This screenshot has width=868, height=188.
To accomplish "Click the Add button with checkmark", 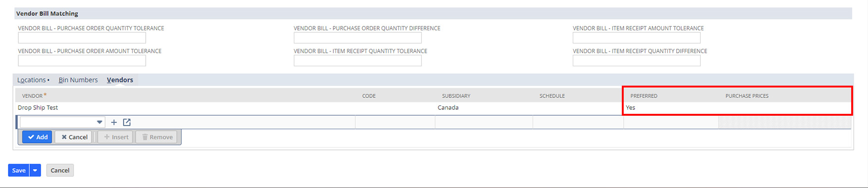I will pos(37,137).
